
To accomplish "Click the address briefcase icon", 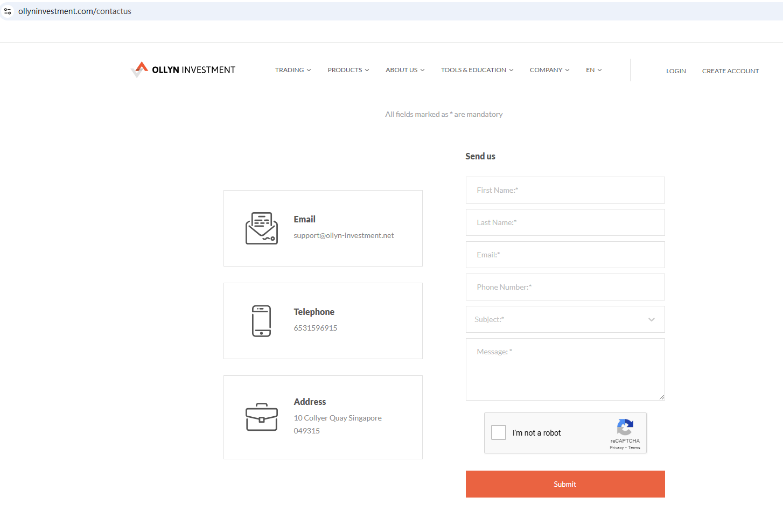I will pos(262,417).
